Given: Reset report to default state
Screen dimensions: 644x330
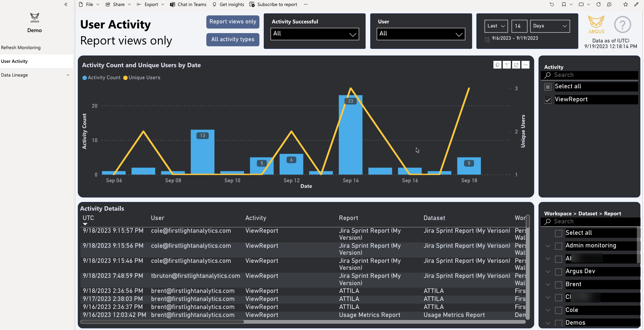Looking at the screenshot, I should (x=552, y=4).
